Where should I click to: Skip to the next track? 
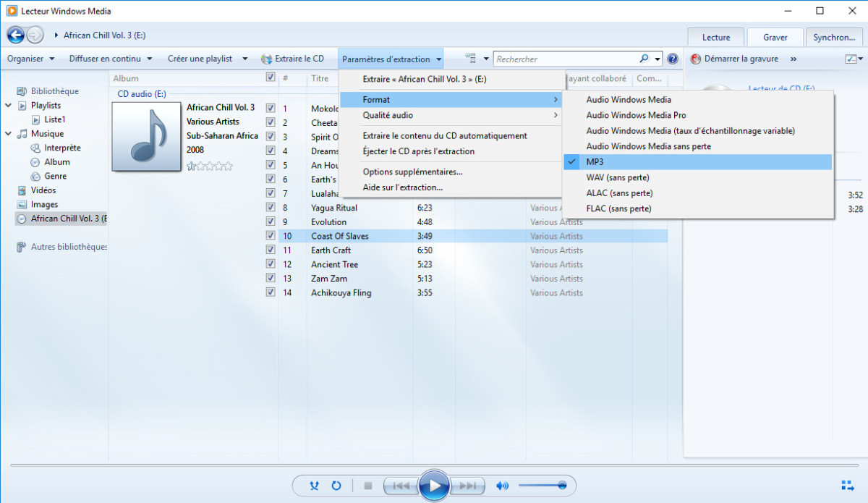tap(467, 486)
